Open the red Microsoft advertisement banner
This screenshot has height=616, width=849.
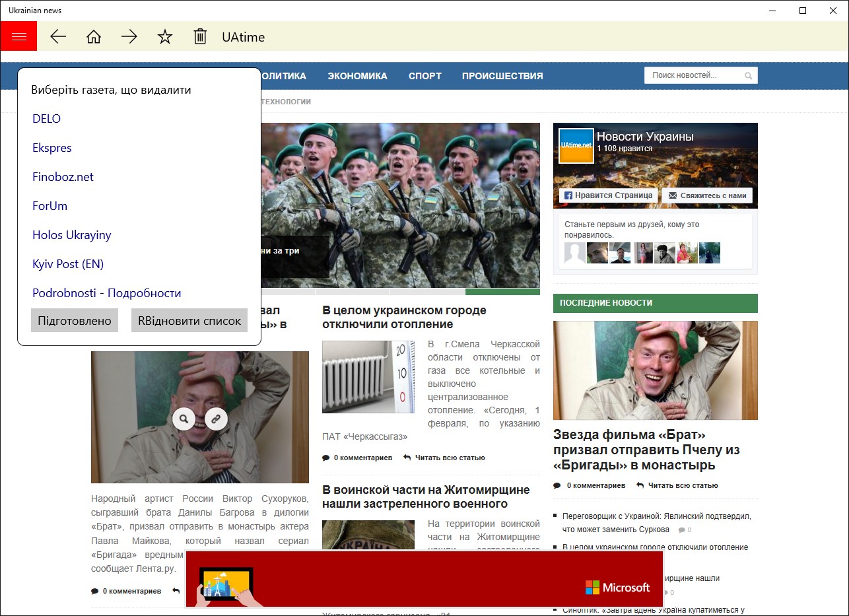point(424,579)
